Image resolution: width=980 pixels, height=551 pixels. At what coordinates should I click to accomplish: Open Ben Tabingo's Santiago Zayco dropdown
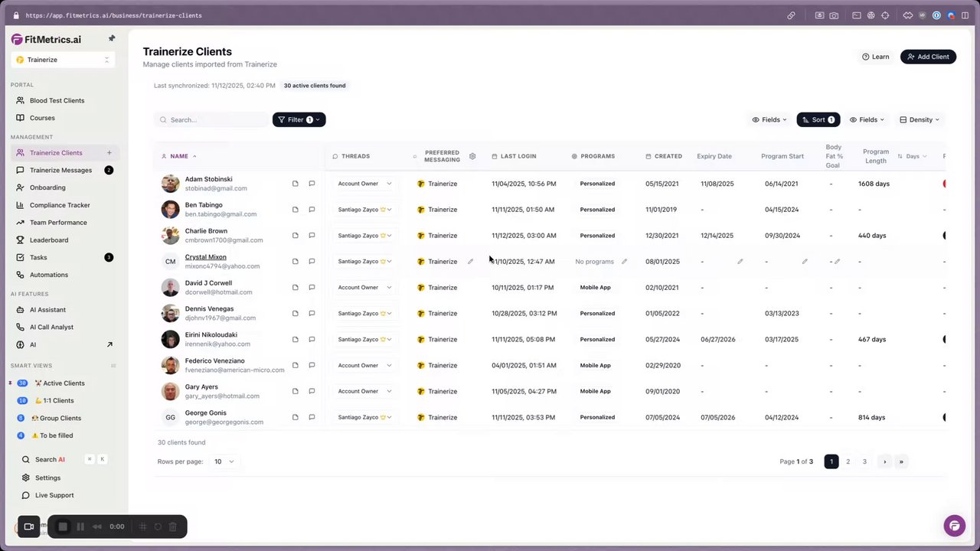tap(364, 210)
